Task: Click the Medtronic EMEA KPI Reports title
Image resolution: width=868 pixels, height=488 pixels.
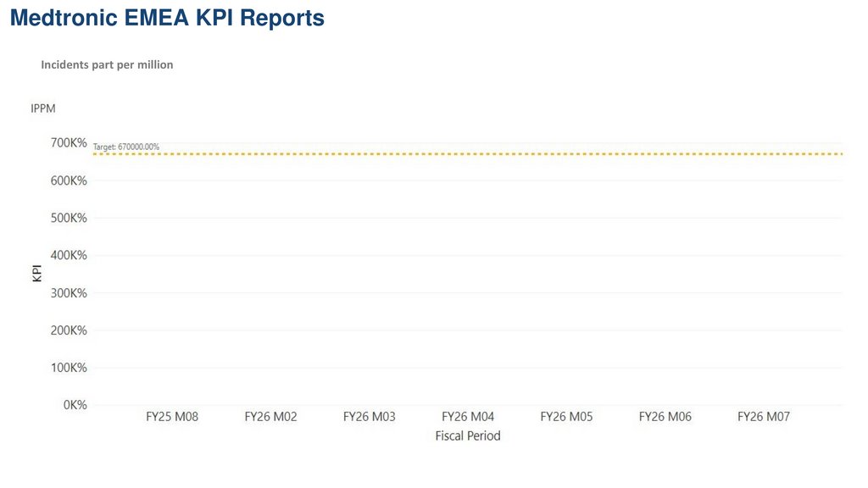Action: tap(167, 18)
